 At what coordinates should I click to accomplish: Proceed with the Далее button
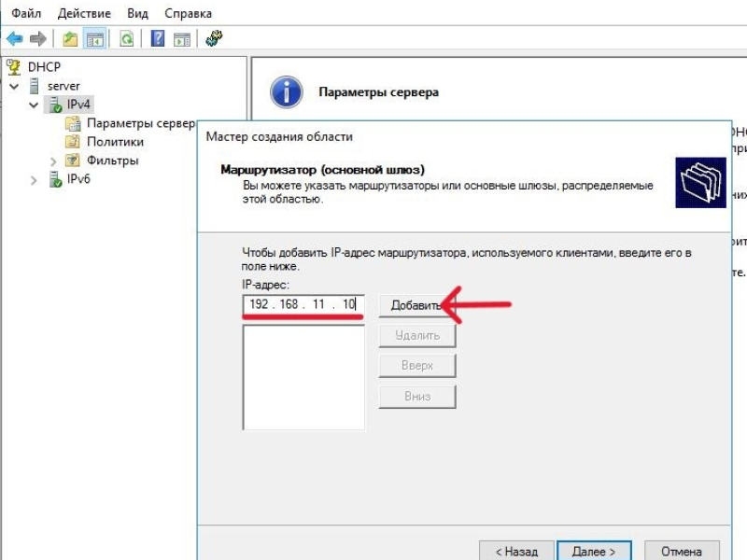[594, 551]
